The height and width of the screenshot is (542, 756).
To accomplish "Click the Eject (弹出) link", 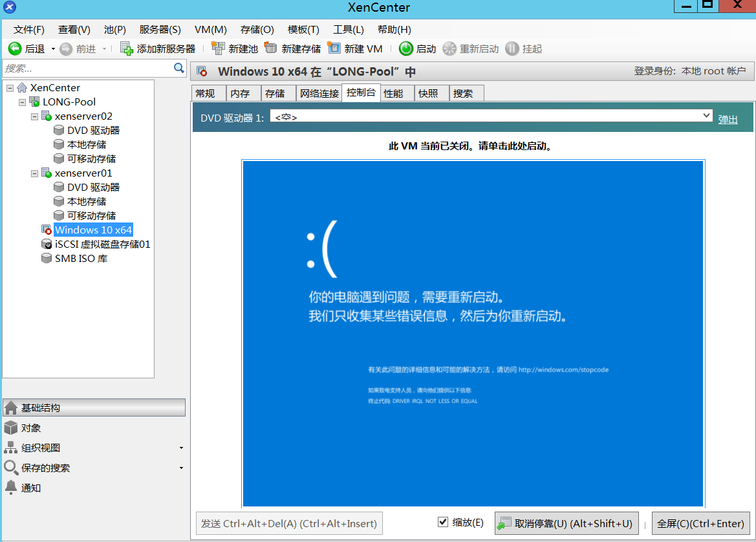I will [x=728, y=119].
